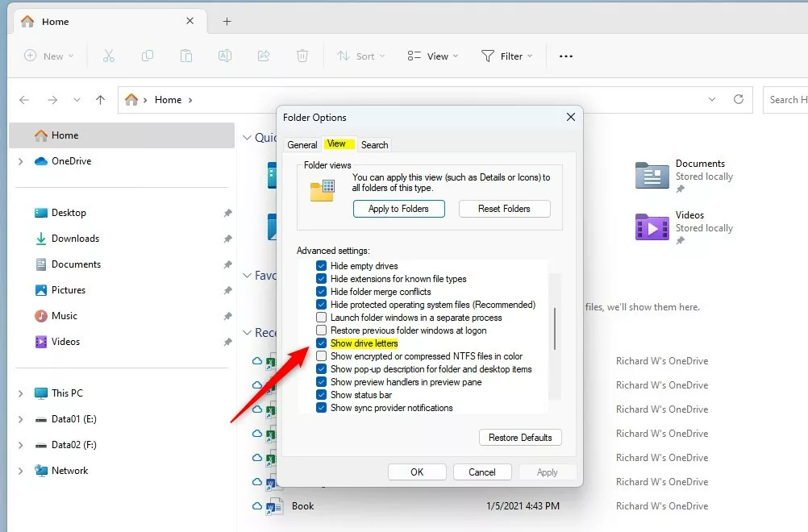Click the Restore Defaults button
This screenshot has width=808, height=532.
[x=520, y=438]
